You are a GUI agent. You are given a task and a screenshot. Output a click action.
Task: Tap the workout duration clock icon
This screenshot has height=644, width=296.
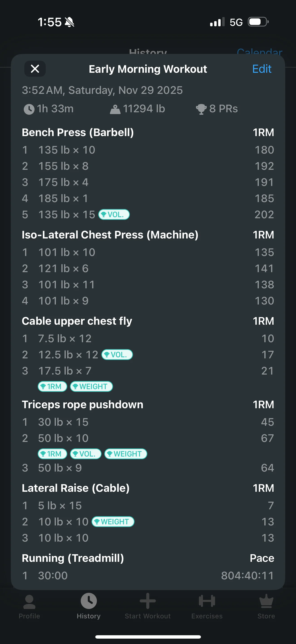[29, 109]
